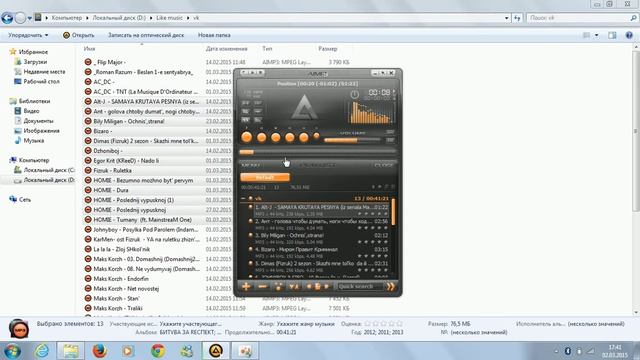Expand breadcrumb arrow after Компьютер
640x360 pixels.
pos(87,18)
